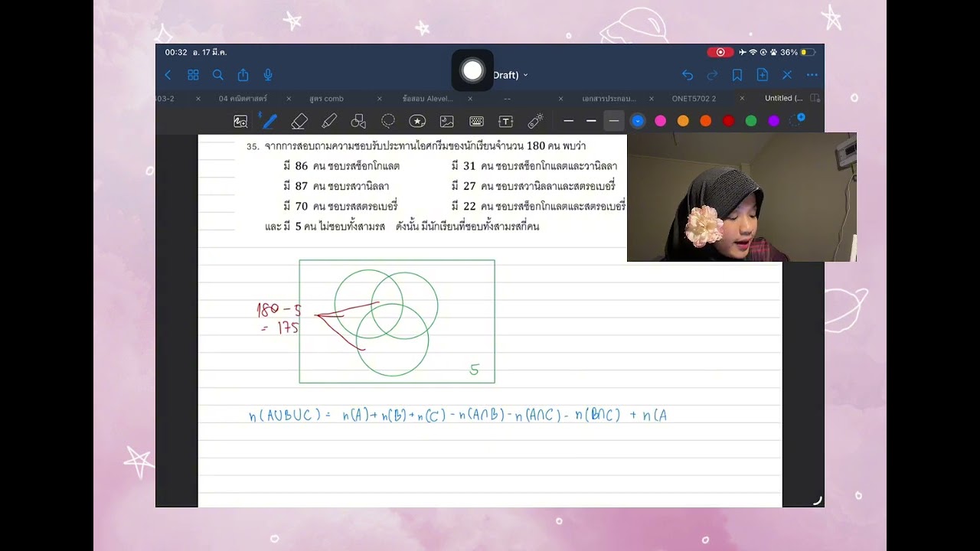The image size is (980, 551).
Task: Open the Elements sticker tool
Action: coord(417,121)
